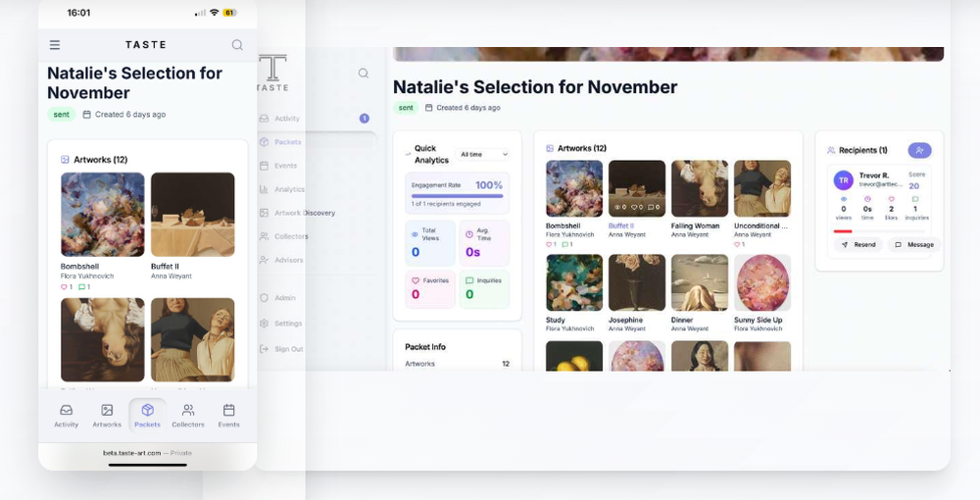Click the heart icon under mobile Bombshell
This screenshot has height=500, width=980.
click(64, 287)
